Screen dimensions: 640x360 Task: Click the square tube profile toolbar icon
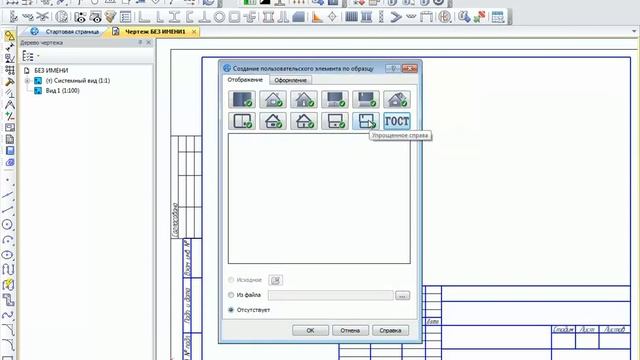click(x=234, y=17)
